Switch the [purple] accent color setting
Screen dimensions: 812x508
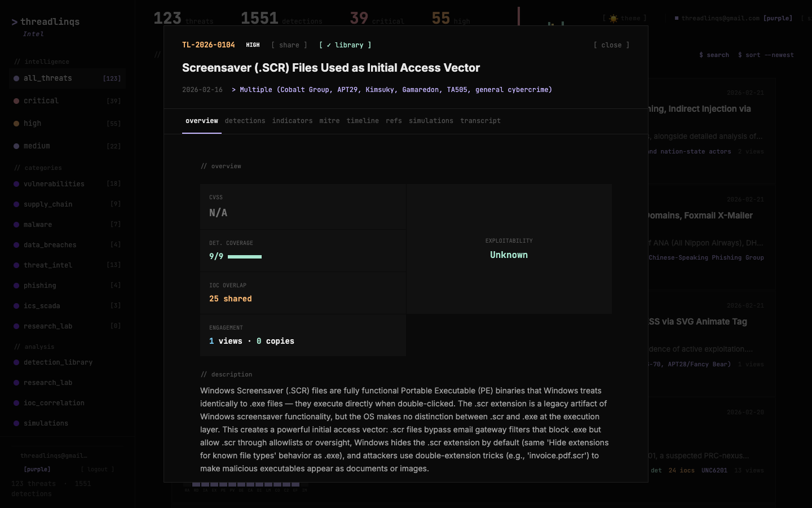[778, 18]
